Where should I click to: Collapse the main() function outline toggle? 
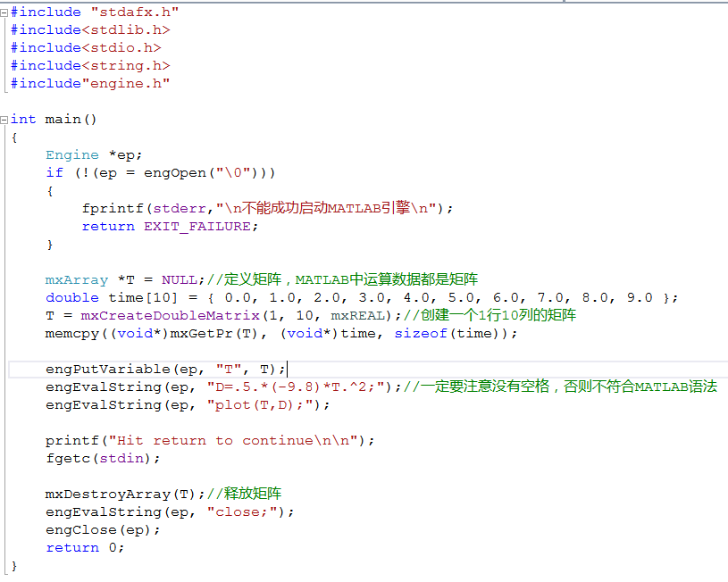click(x=4, y=121)
